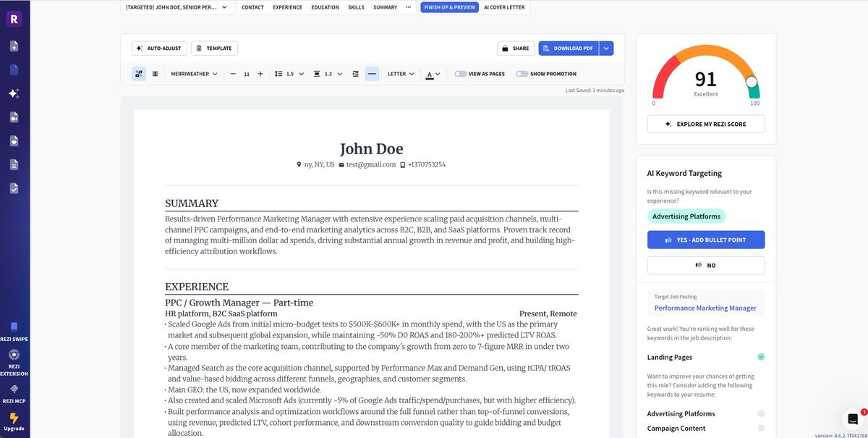
Task: Toggle the View as Pages switch
Action: pyautogui.click(x=460, y=74)
